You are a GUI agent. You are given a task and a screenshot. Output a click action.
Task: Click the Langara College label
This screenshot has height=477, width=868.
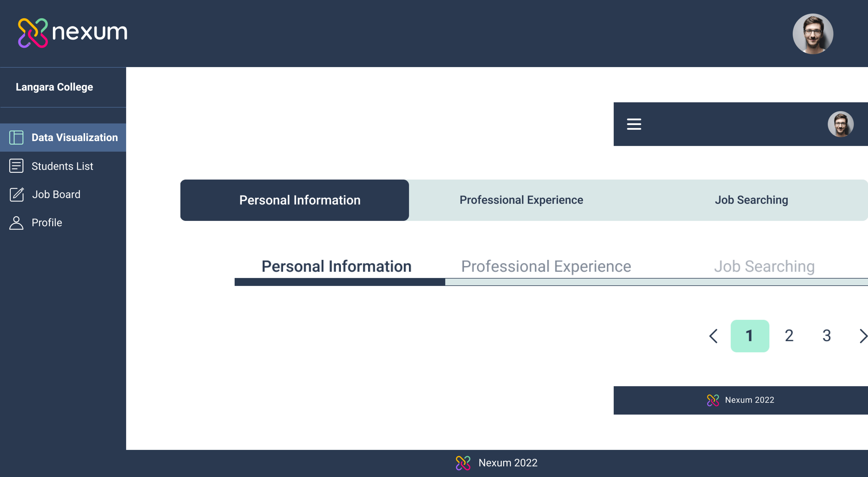tap(55, 87)
